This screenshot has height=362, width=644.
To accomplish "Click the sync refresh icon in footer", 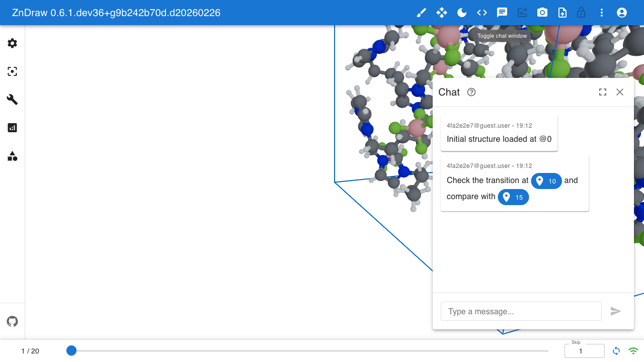I will pyautogui.click(x=616, y=351).
